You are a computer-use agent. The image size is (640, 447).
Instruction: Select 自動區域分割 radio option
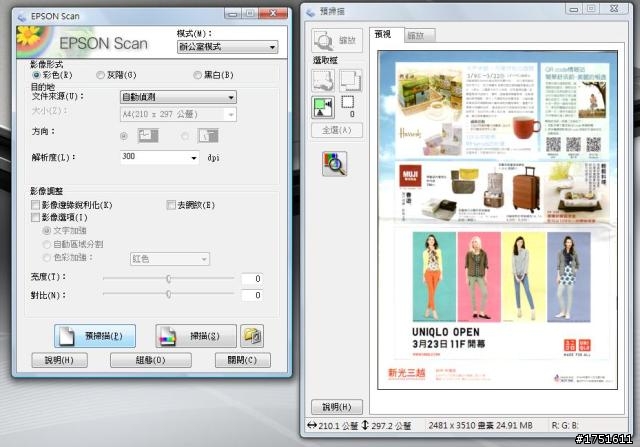[47, 245]
